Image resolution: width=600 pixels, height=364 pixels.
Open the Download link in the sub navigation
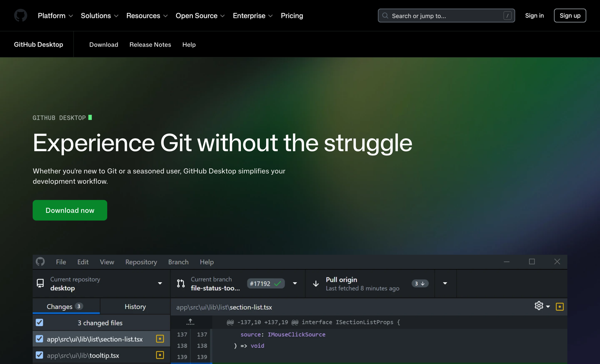pyautogui.click(x=104, y=45)
